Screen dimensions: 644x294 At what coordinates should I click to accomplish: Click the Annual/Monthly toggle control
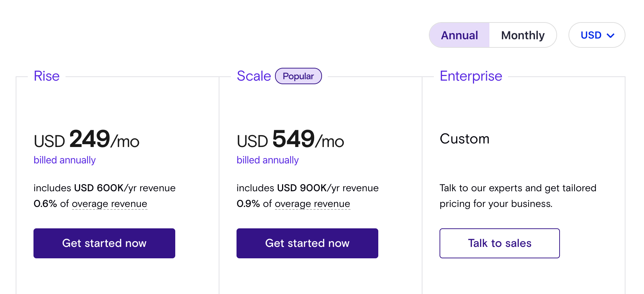pos(492,35)
